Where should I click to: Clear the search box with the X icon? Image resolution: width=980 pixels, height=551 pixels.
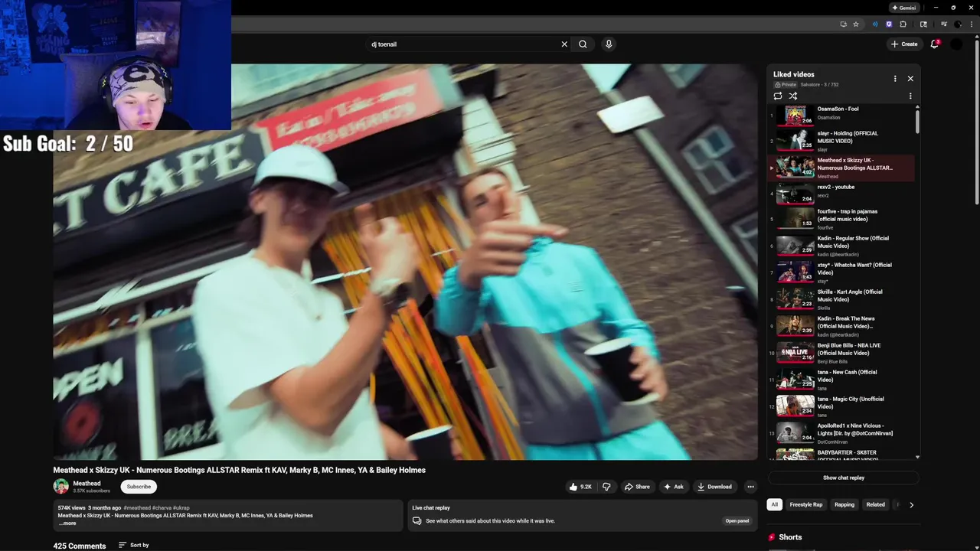click(x=564, y=44)
